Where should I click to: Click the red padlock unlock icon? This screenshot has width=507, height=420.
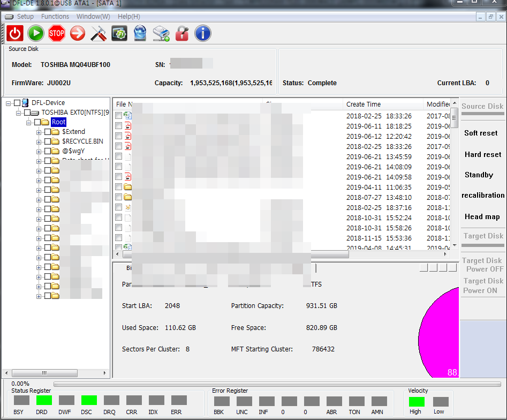(x=182, y=33)
